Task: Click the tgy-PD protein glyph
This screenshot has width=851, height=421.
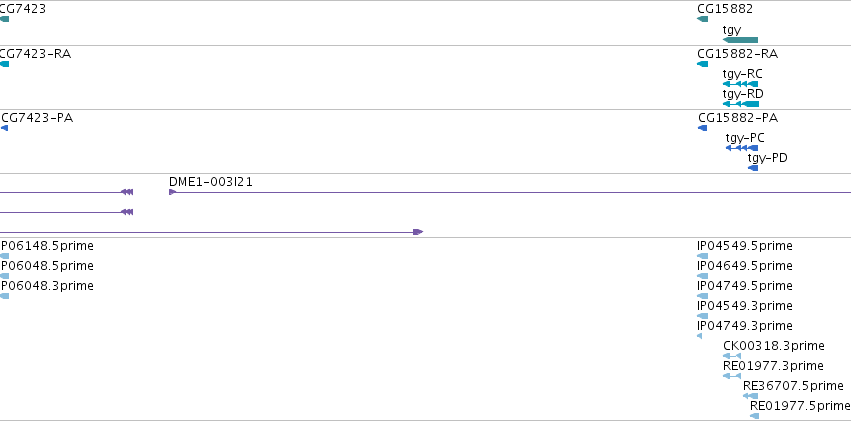Action: point(753,168)
